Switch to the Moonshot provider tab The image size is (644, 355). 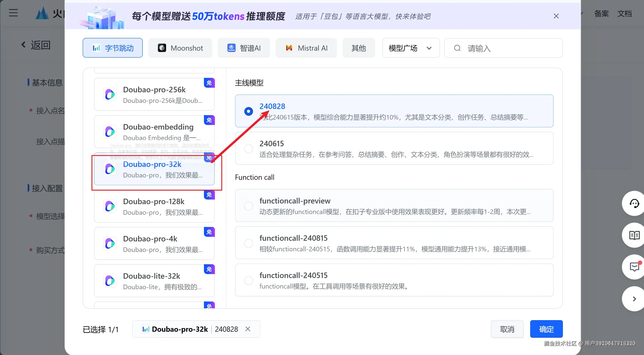[180, 48]
